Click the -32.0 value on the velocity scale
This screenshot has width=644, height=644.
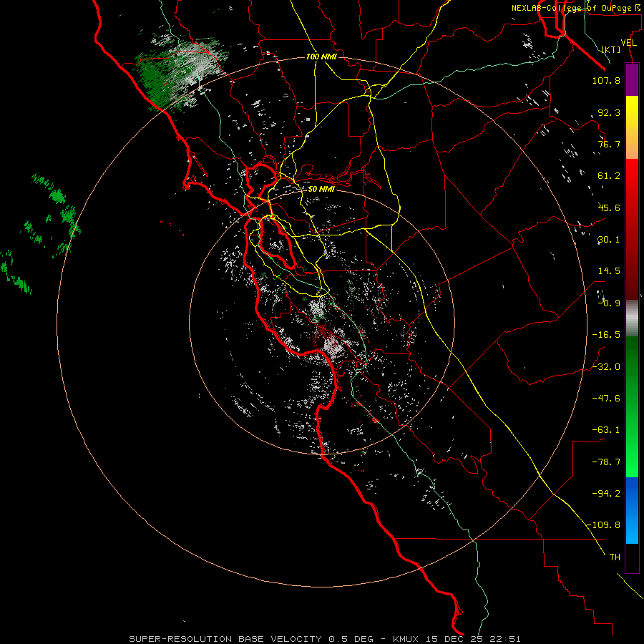[x=606, y=367]
